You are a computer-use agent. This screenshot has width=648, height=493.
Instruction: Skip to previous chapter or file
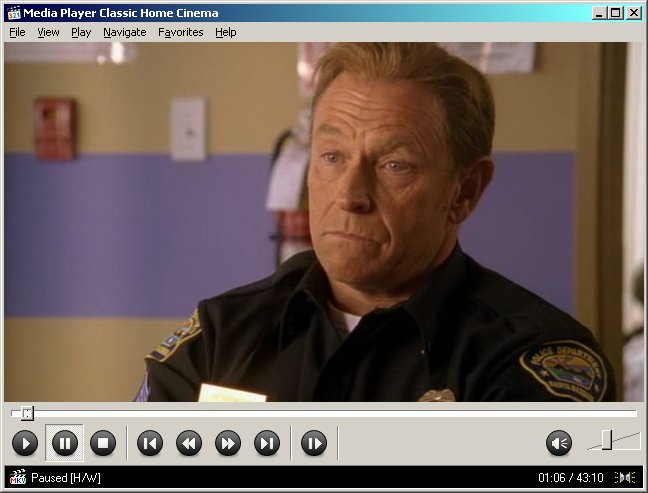[150, 443]
